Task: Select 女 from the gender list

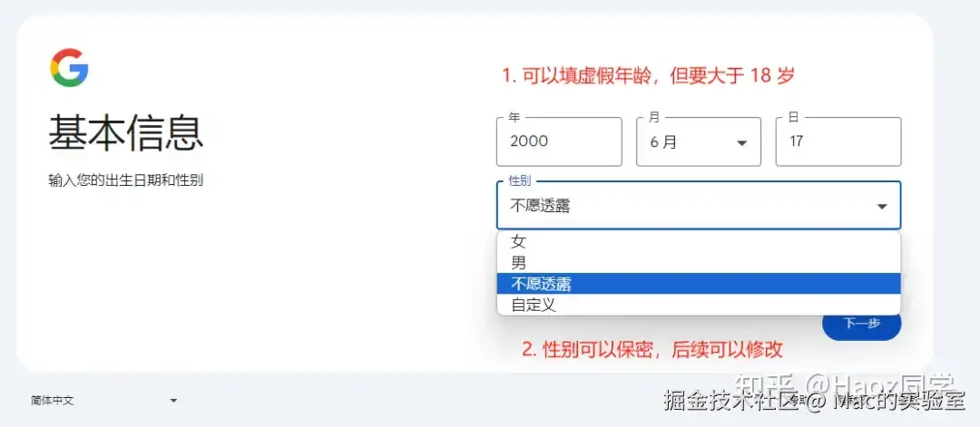Action: click(x=698, y=241)
